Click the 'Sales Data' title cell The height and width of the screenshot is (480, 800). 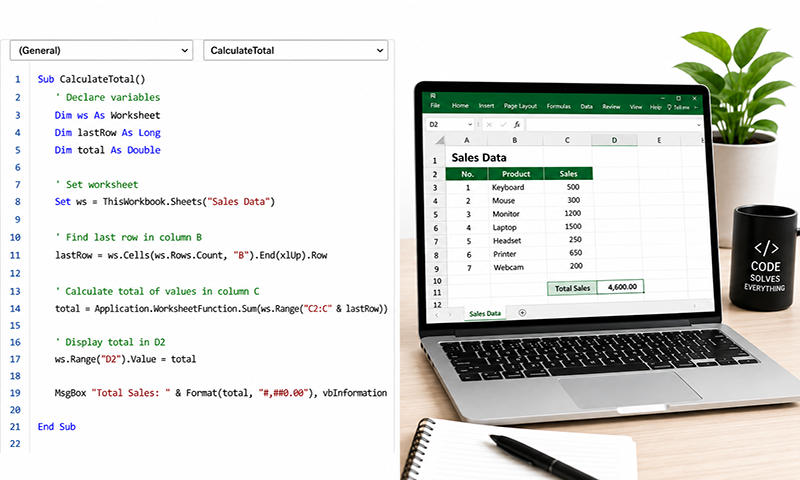click(x=479, y=158)
